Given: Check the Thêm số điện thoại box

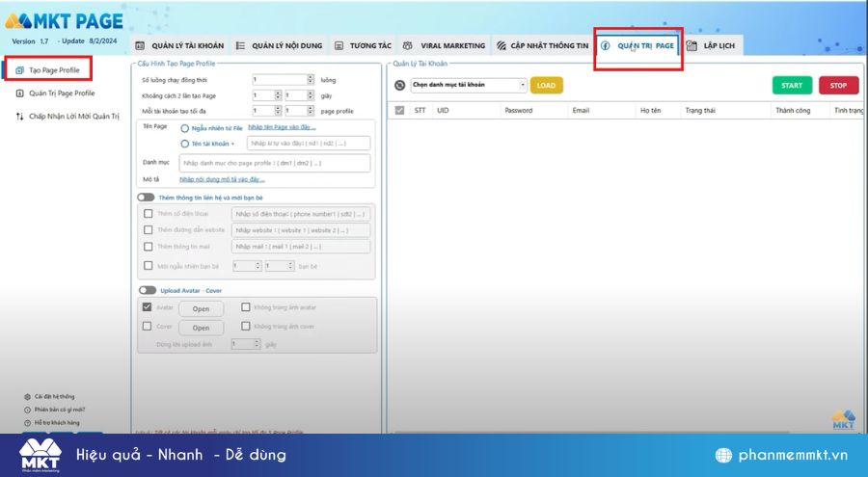Looking at the screenshot, I should coord(148,214).
